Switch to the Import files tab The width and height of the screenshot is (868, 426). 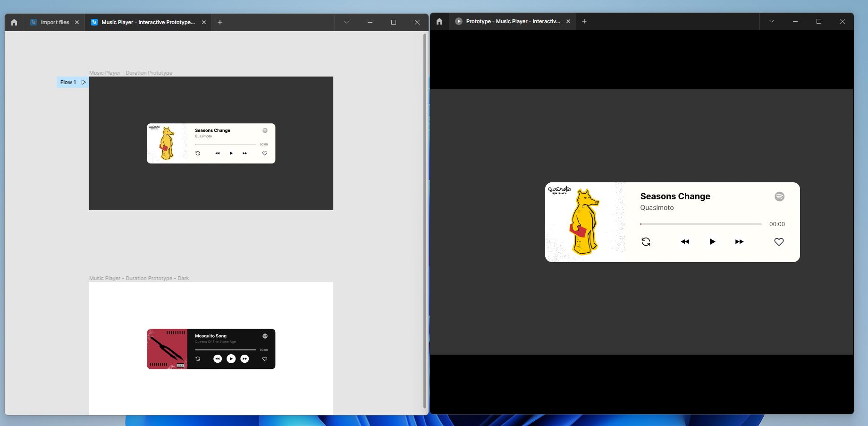pos(54,22)
